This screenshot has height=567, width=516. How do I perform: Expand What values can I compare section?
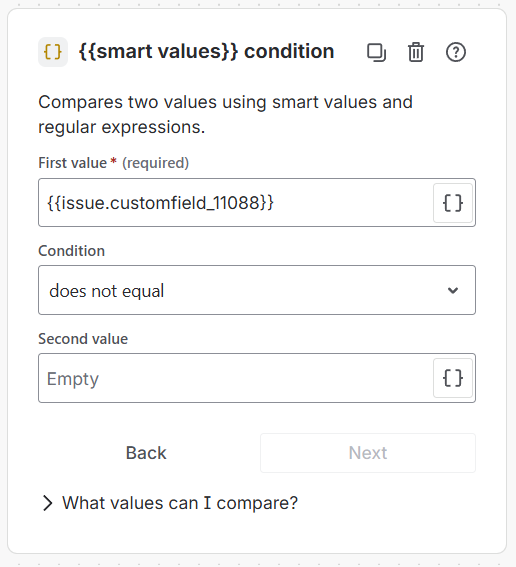pyautogui.click(x=170, y=503)
